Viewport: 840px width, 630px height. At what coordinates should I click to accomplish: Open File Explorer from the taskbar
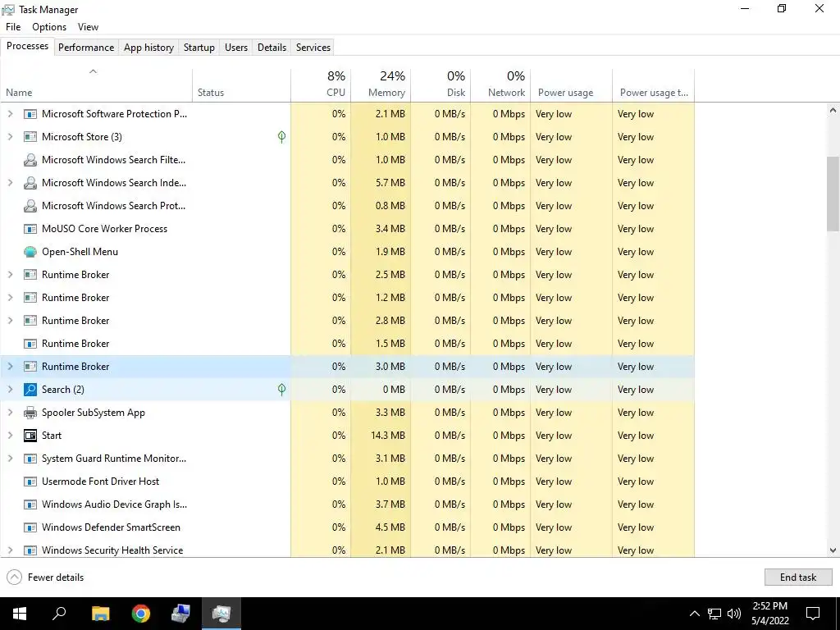[x=100, y=614]
